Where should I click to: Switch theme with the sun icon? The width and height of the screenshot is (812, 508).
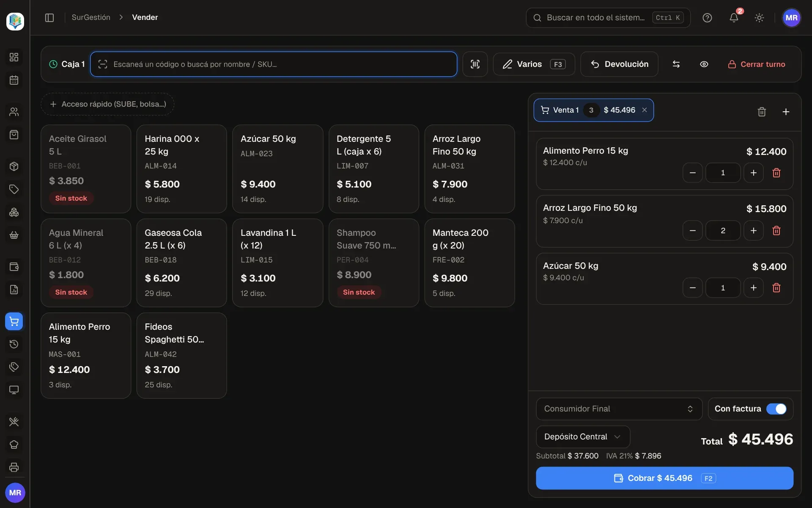(759, 18)
